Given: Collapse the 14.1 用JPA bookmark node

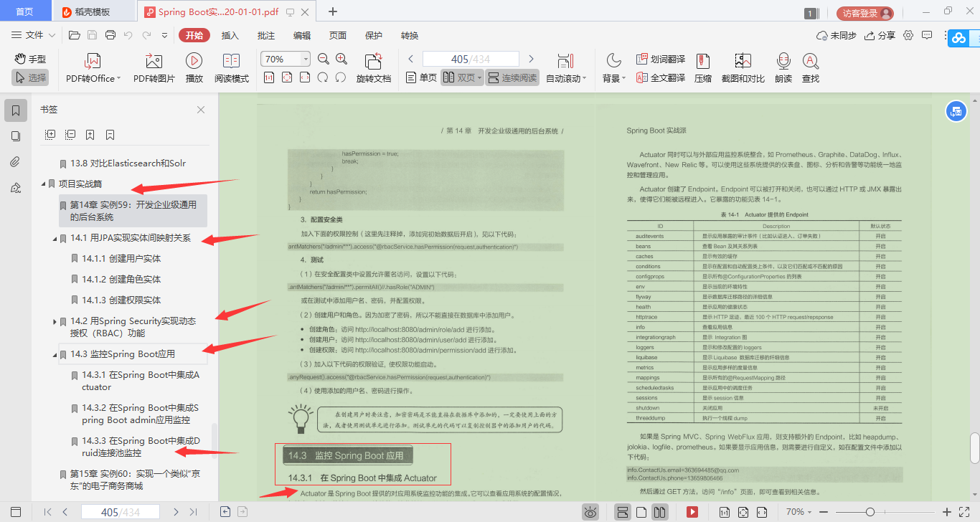Looking at the screenshot, I should pyautogui.click(x=55, y=238).
